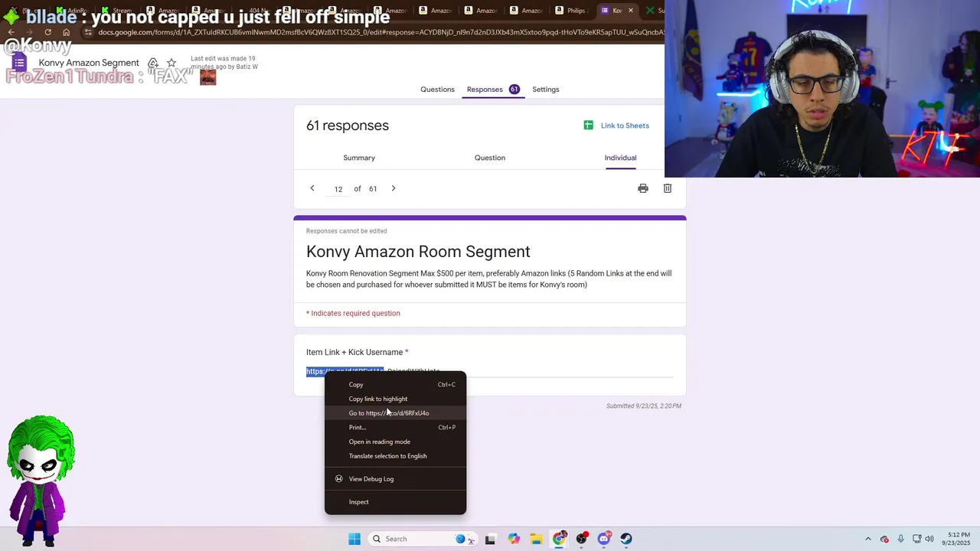This screenshot has width=980, height=551.
Task: Open the Questions tab
Action: click(x=437, y=90)
